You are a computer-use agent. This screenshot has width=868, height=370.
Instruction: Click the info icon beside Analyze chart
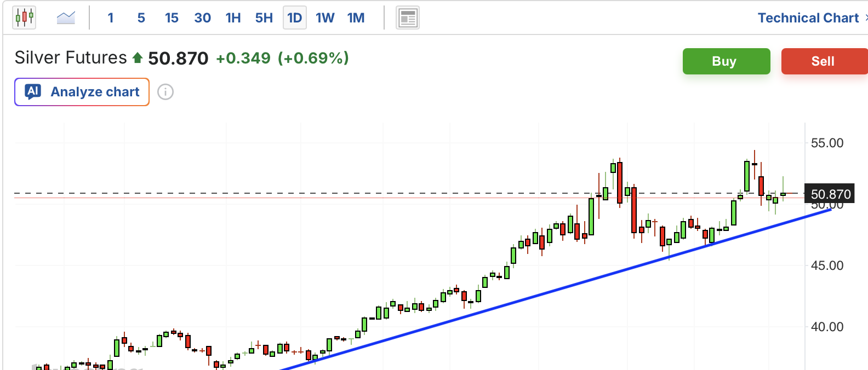click(x=165, y=92)
